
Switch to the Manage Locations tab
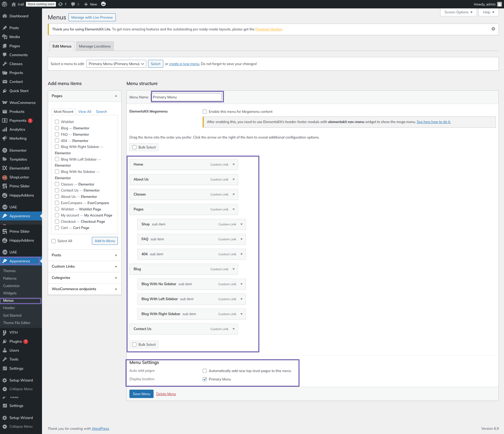[x=95, y=46]
